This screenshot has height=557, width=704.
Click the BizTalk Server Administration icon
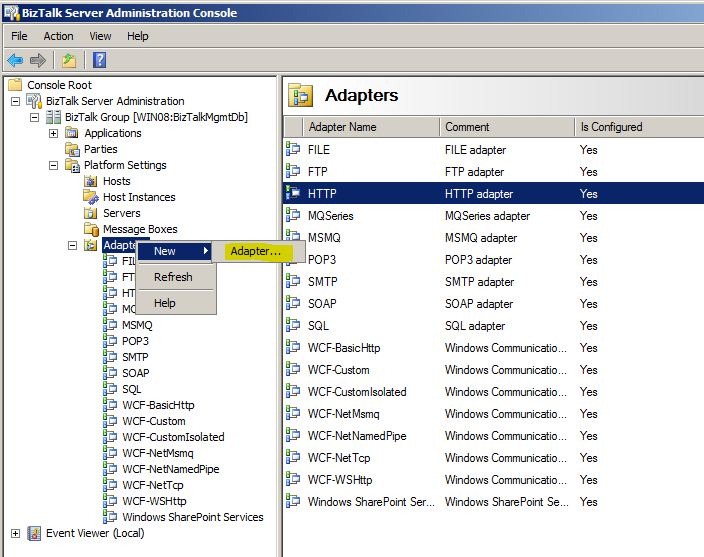coord(34,101)
